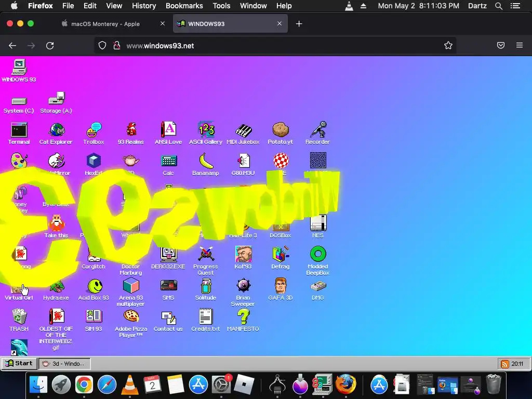Click the Windows 93 Start button
Viewport: 532px width, 399px height.
[x=19, y=363]
